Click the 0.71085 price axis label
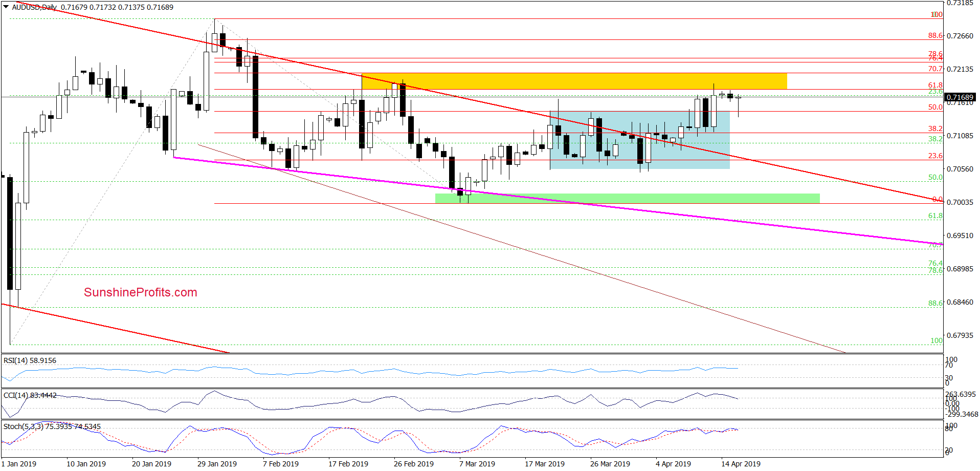This screenshot has height=471, width=980. point(960,136)
